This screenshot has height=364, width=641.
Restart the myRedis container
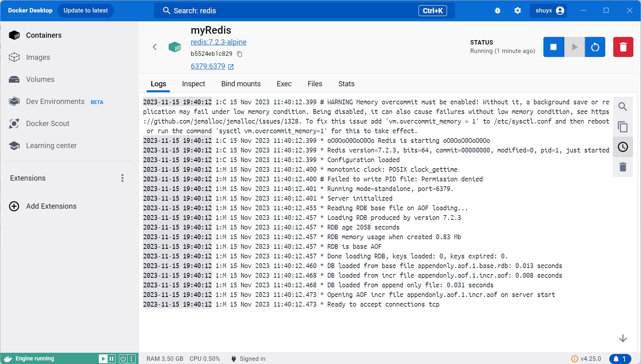click(x=595, y=47)
